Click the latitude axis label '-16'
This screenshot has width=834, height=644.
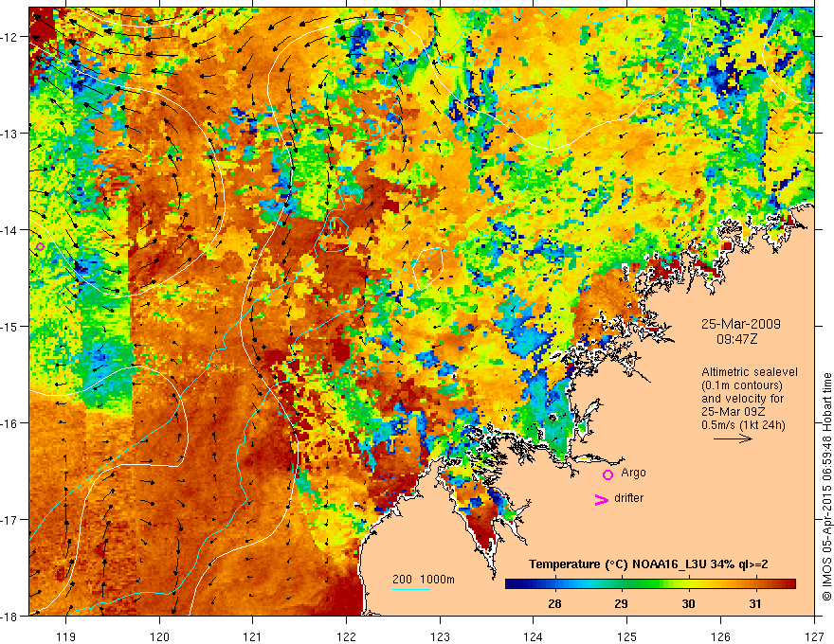click(10, 423)
